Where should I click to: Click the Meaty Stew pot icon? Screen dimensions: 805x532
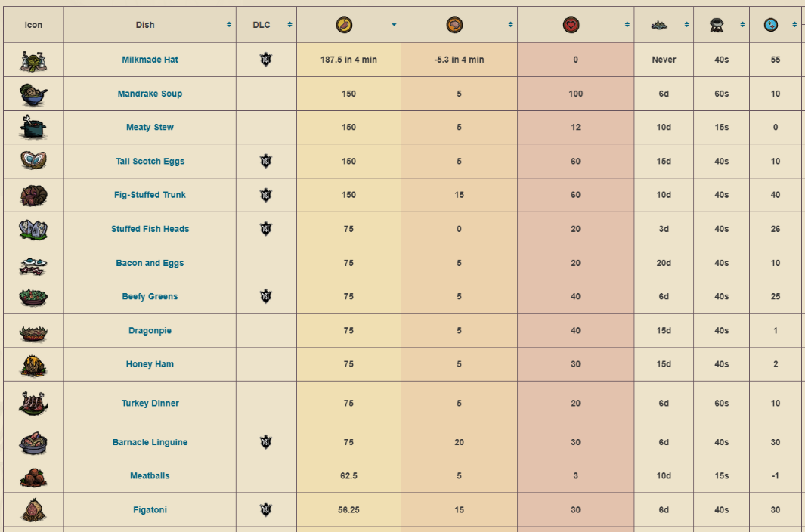pos(33,128)
